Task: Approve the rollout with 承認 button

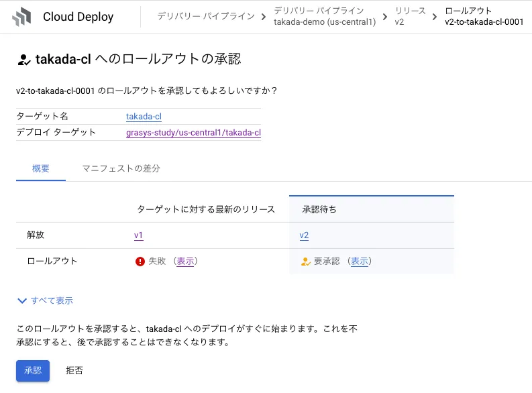Action: point(33,371)
